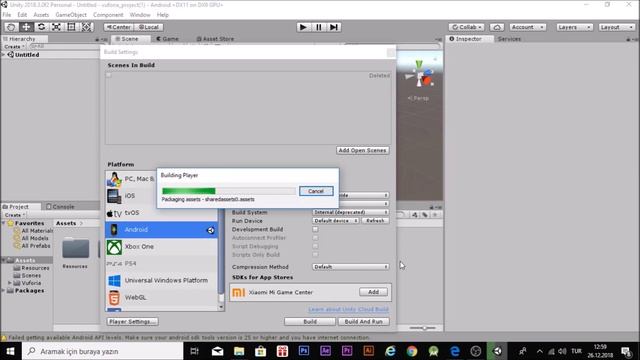Click the Unity icon on Android row
This screenshot has width=640, height=360.
211,230
